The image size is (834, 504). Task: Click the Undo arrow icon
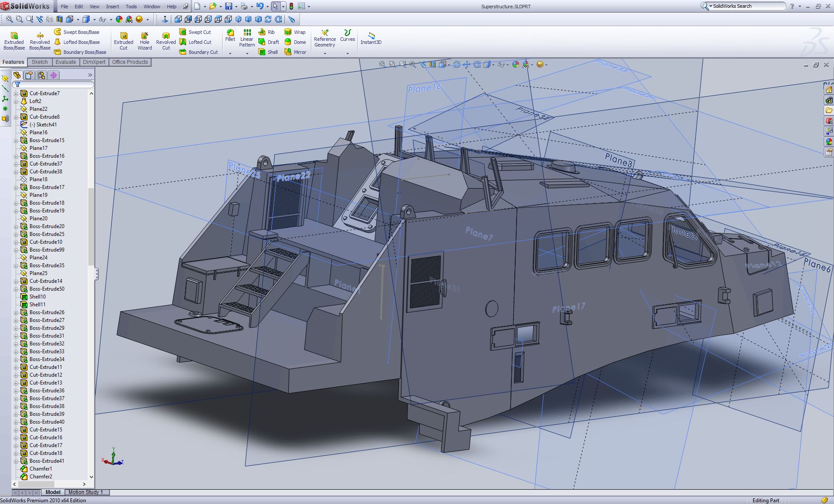[x=260, y=6]
